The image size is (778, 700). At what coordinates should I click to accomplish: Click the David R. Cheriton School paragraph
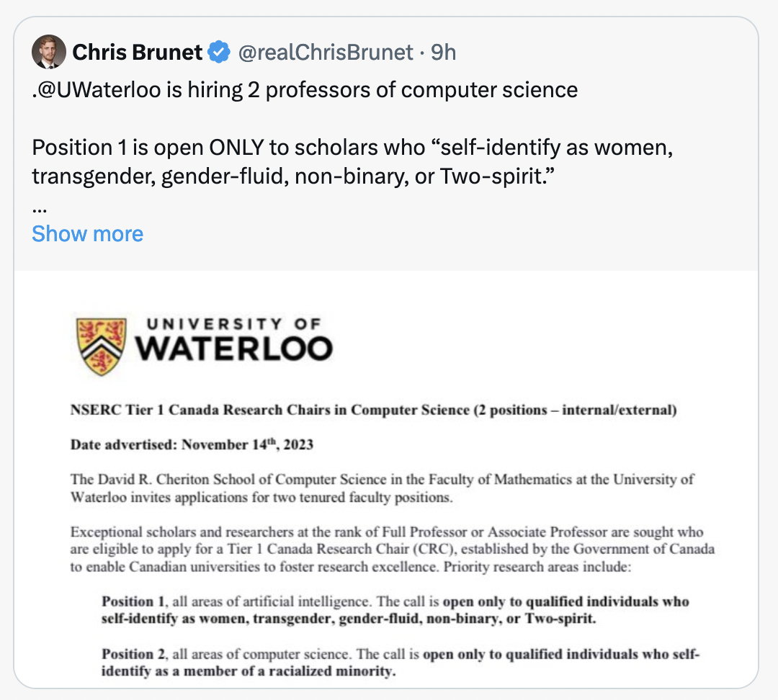(382, 488)
